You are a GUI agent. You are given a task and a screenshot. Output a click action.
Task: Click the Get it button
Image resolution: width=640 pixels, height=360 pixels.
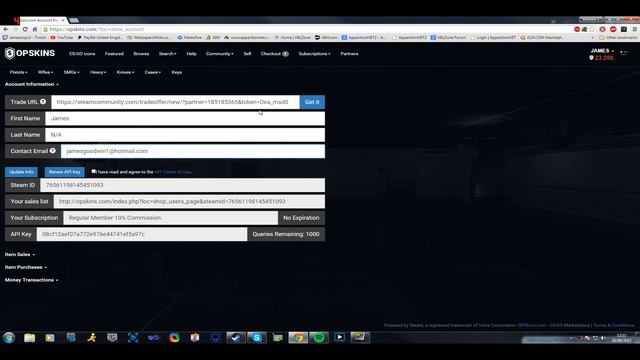[x=312, y=102]
